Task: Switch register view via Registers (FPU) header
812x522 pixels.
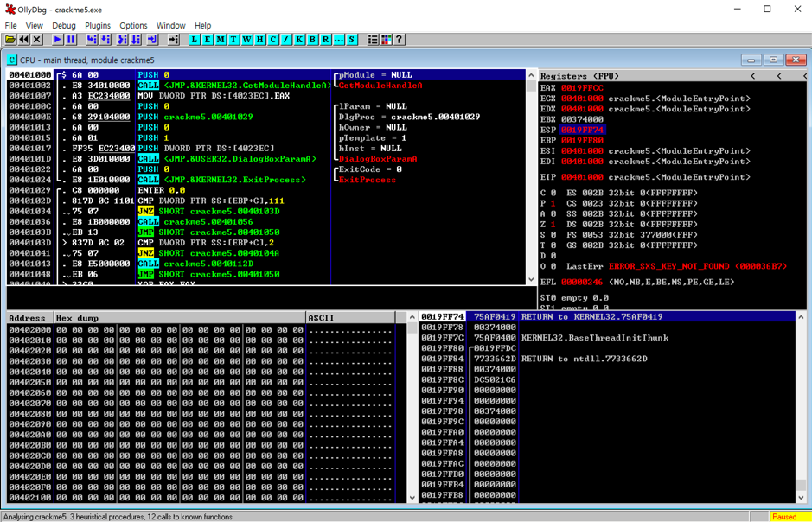Action: 579,76
